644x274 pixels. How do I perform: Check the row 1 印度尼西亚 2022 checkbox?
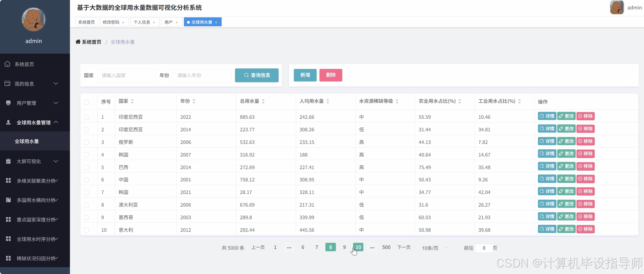[x=86, y=117]
